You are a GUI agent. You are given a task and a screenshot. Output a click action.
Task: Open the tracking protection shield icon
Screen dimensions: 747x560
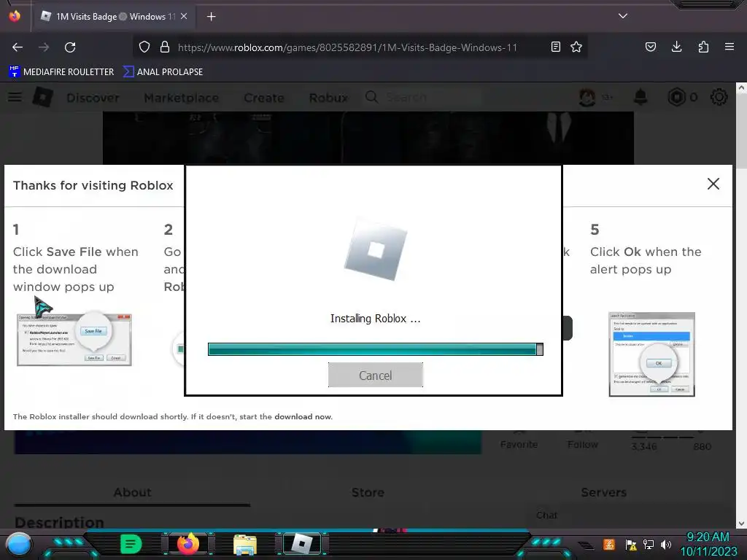pos(144,47)
